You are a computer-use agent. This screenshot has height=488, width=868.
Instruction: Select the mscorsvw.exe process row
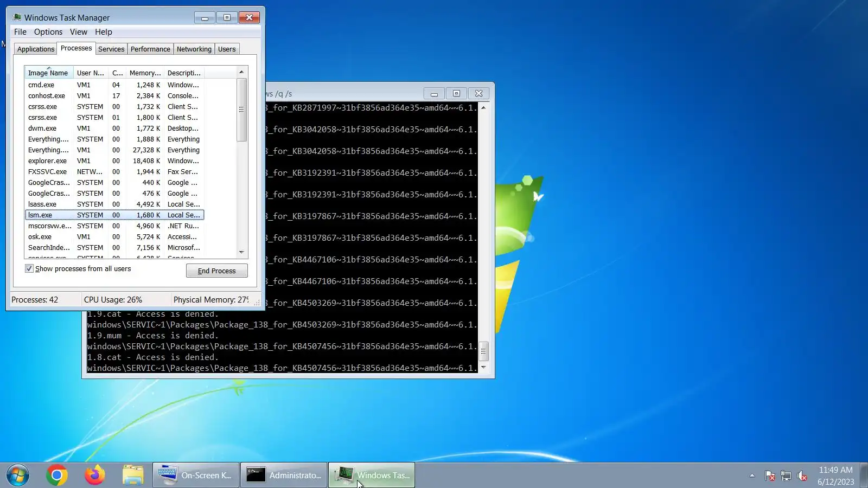click(x=114, y=226)
